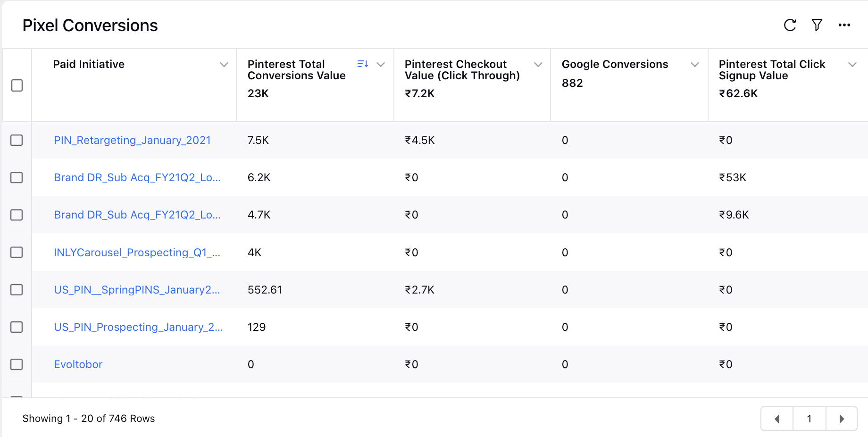This screenshot has width=868, height=437.
Task: Click the Showing 1 - 20 of 746 Rows text
Action: 89,419
